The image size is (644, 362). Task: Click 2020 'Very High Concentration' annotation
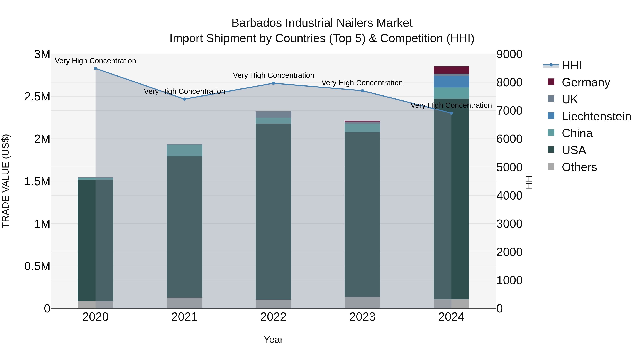[x=96, y=61]
